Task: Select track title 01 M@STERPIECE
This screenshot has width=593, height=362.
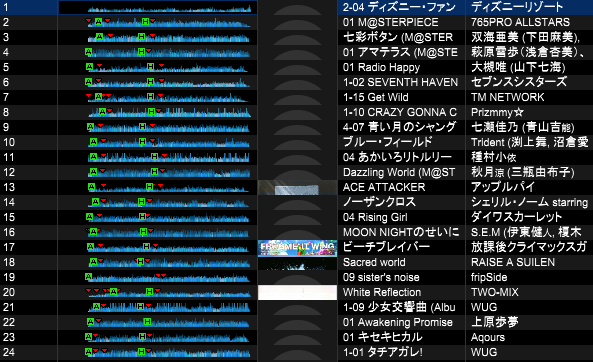Action: (390, 22)
